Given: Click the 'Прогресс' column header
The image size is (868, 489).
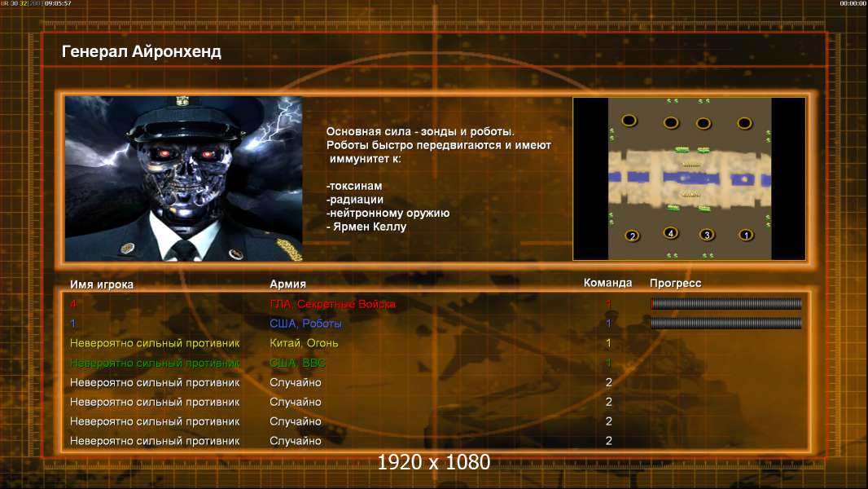Looking at the screenshot, I should click(675, 283).
